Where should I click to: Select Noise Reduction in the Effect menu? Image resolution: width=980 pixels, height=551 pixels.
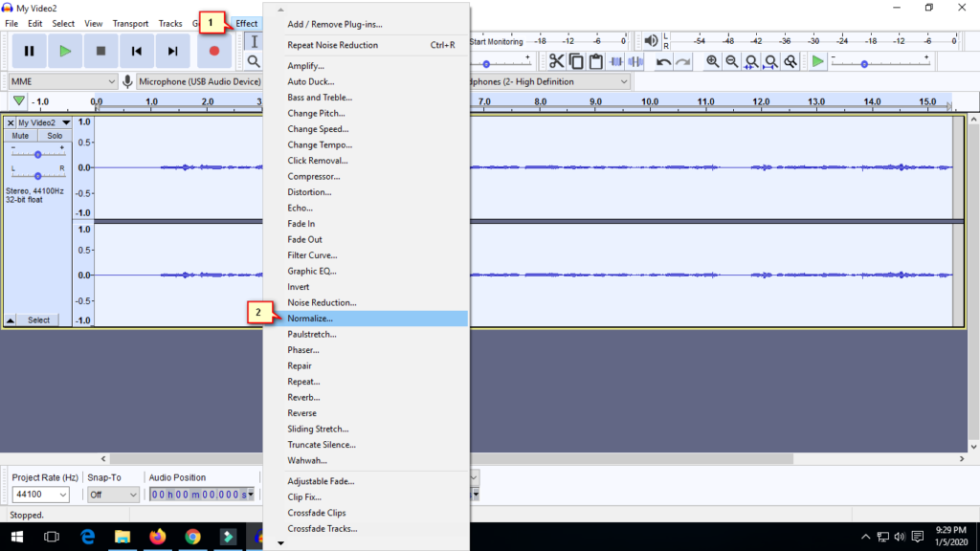(x=322, y=302)
